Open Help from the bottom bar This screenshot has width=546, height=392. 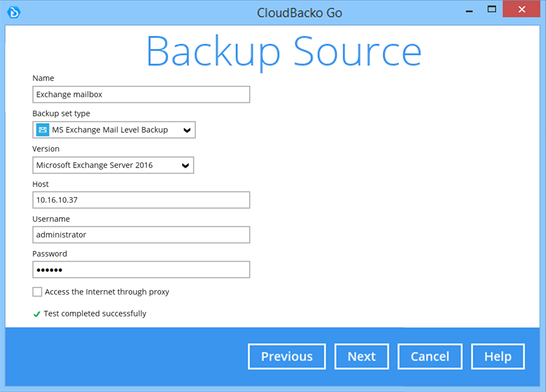click(x=498, y=356)
